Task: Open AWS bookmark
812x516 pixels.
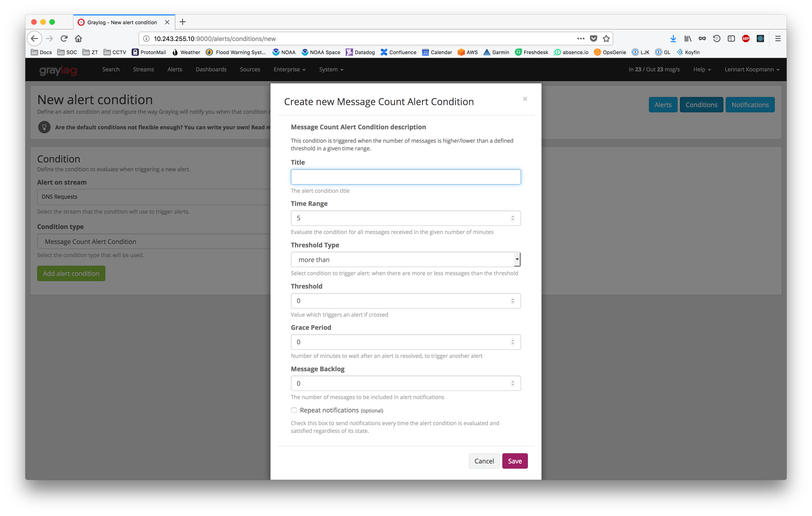Action: 467,52
